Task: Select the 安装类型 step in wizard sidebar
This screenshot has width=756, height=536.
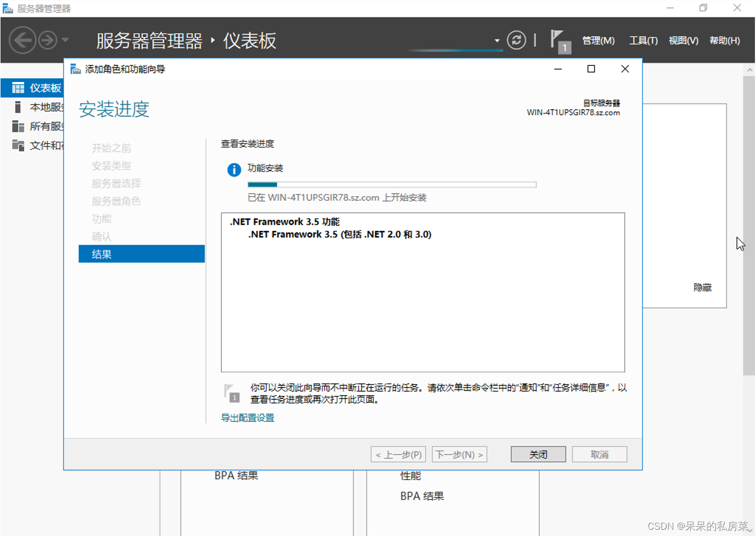Action: [111, 166]
